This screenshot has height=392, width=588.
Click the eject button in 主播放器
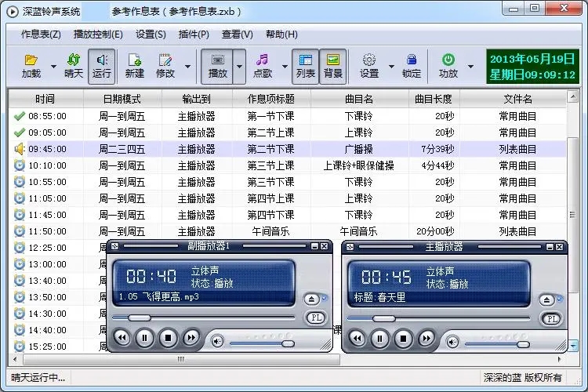tap(546, 300)
